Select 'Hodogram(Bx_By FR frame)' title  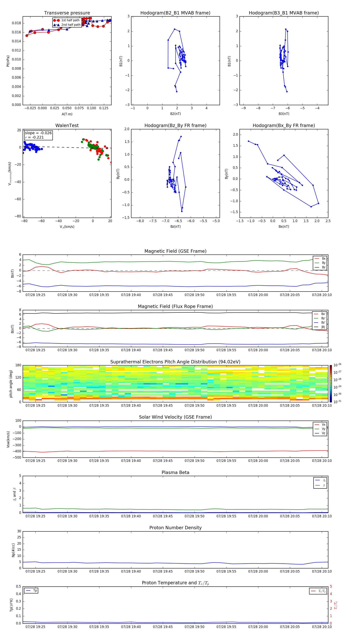(284, 125)
